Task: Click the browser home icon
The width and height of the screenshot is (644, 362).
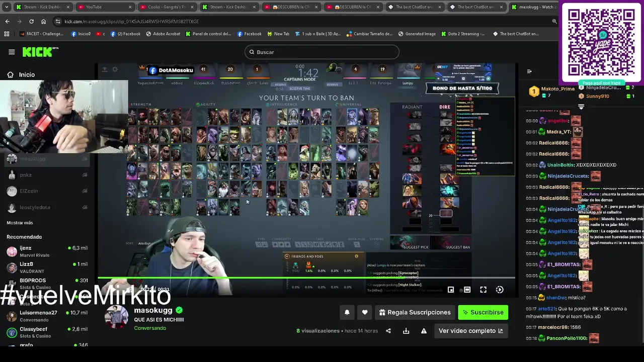Action: (44, 22)
